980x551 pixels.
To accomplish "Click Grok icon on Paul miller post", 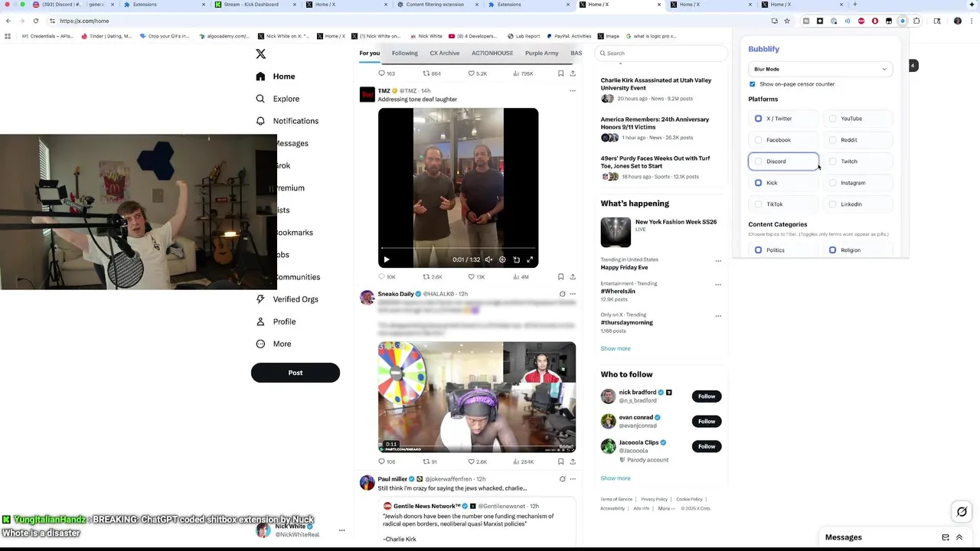I will [562, 479].
